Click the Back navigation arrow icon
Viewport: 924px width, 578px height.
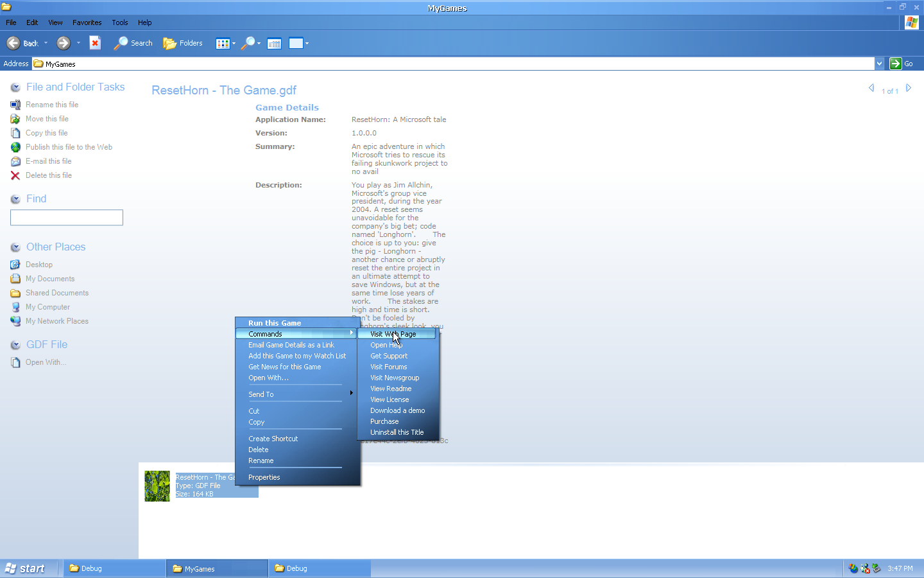point(13,43)
